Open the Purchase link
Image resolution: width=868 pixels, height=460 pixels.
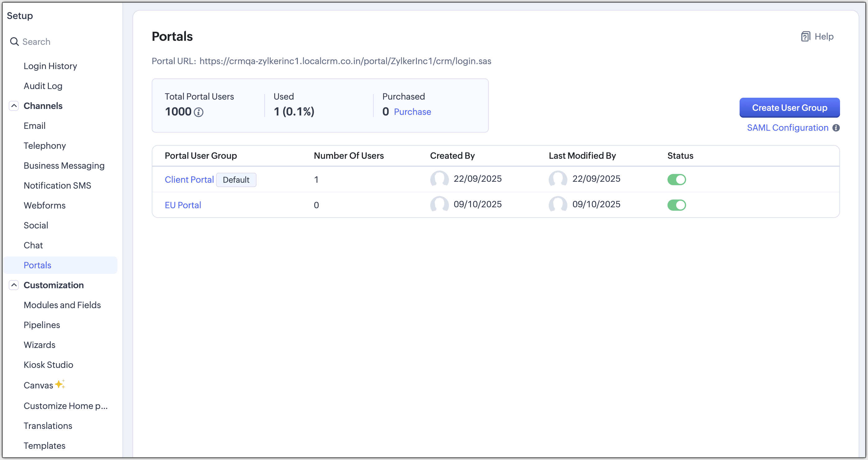pyautogui.click(x=412, y=112)
